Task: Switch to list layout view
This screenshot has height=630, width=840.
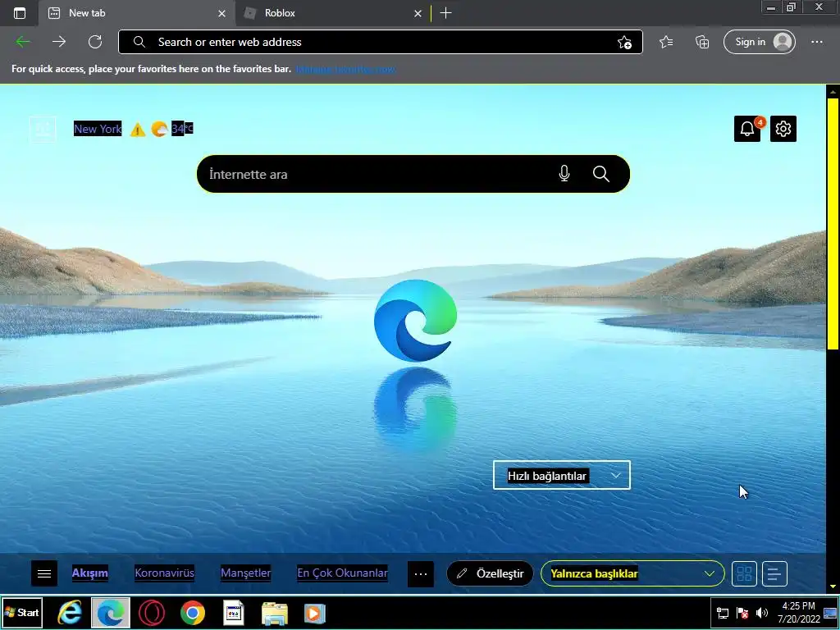Action: 774,573
